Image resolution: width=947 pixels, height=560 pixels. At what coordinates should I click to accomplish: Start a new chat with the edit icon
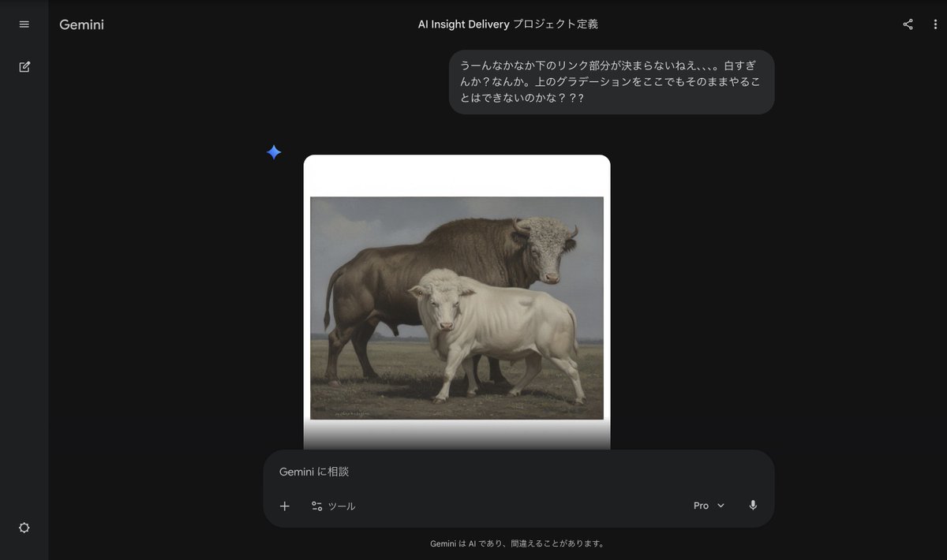point(24,67)
